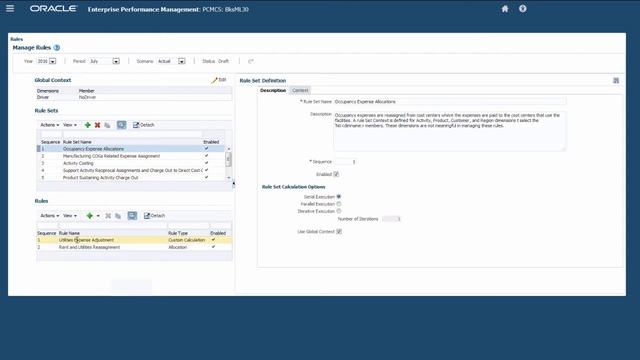Select Occupancy Expense Allocations rule set row

coord(131,149)
